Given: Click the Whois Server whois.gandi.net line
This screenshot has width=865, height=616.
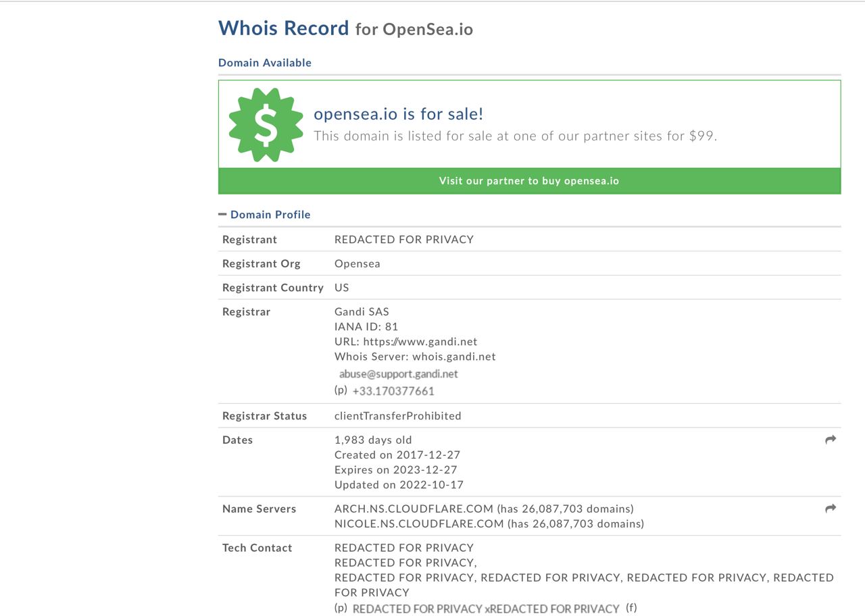Looking at the screenshot, I should [415, 357].
